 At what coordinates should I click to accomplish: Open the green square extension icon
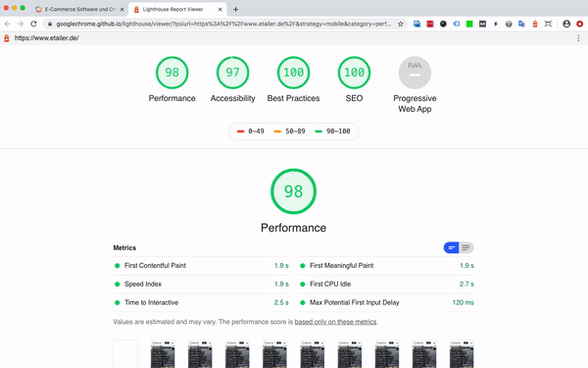(x=469, y=24)
